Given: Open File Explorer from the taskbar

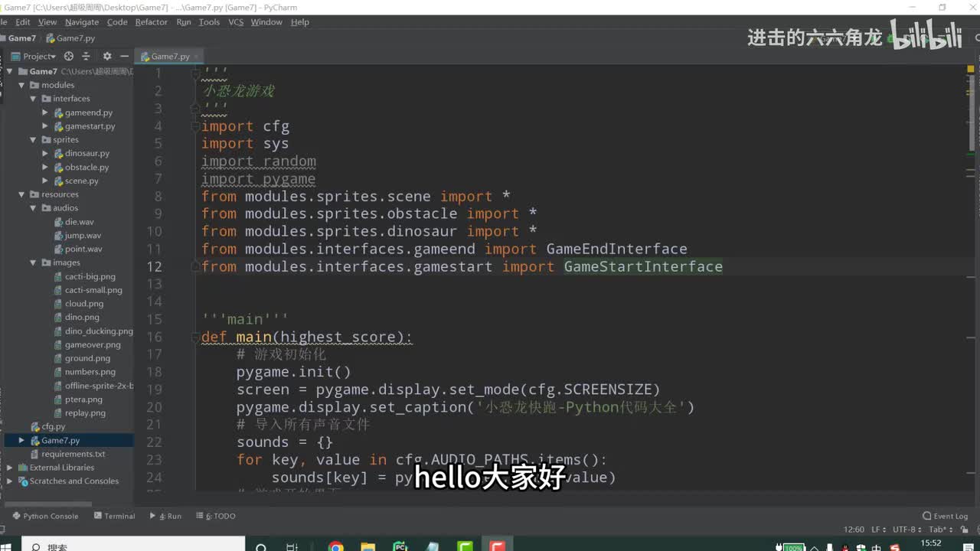Looking at the screenshot, I should pyautogui.click(x=368, y=546).
